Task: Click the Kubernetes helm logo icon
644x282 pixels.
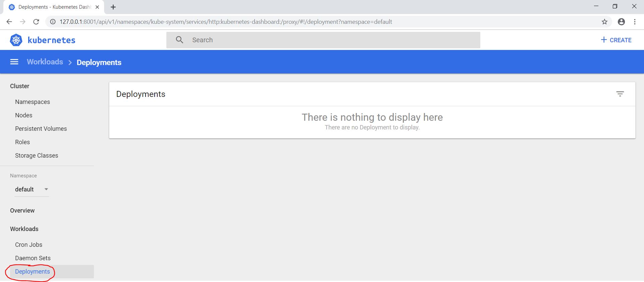Action: tap(16, 40)
